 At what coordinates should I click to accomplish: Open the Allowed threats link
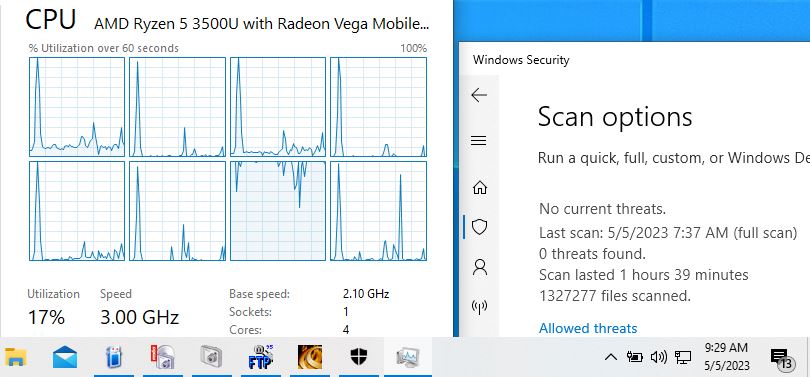tap(588, 328)
